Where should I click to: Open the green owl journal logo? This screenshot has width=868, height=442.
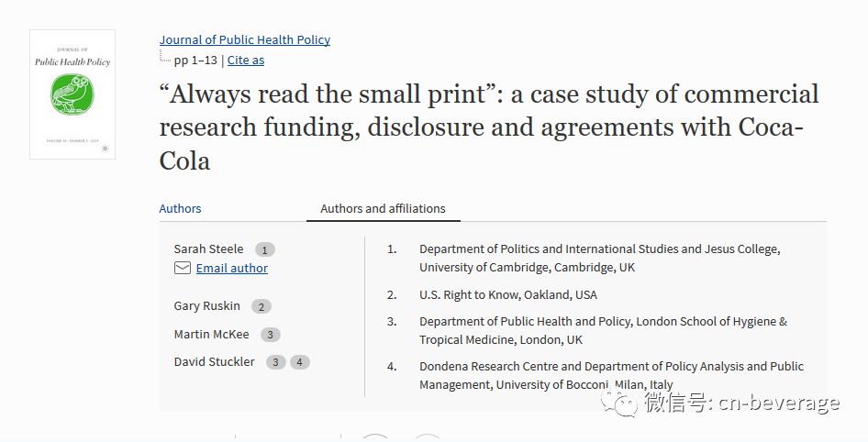[x=72, y=94]
